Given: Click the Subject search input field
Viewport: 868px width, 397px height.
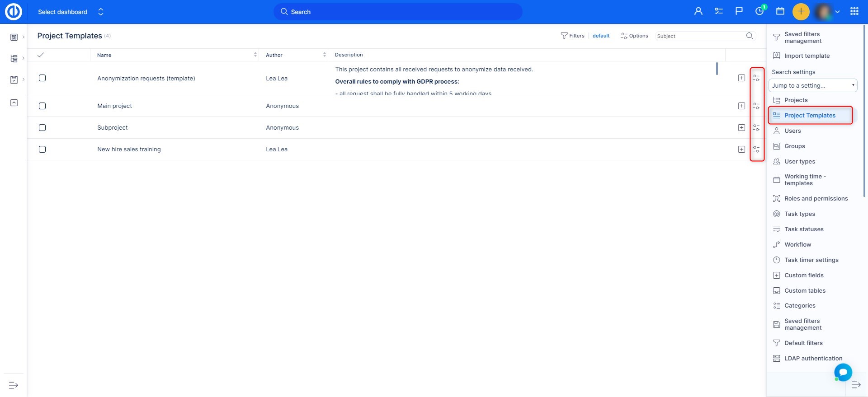Looking at the screenshot, I should (x=699, y=36).
